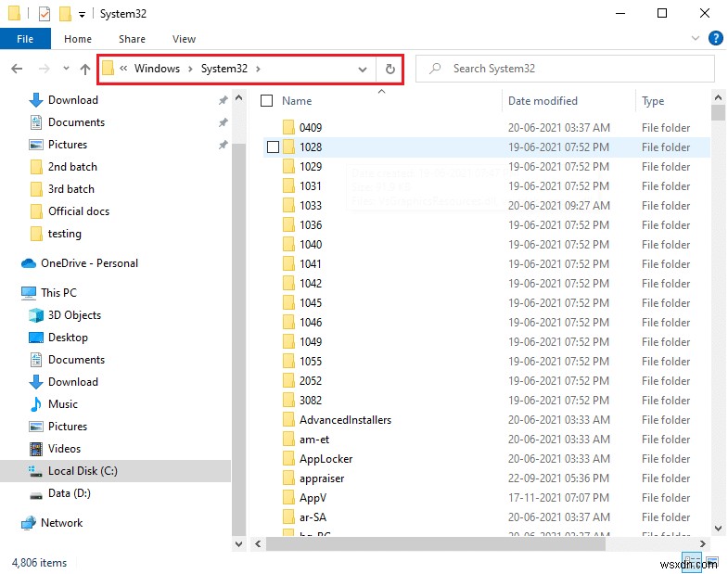Open Documents under This PC

point(76,360)
